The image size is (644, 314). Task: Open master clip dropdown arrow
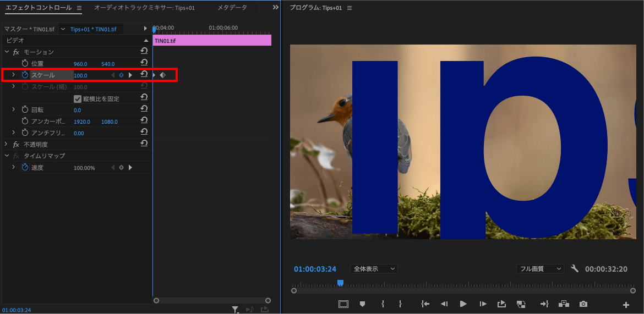(x=63, y=29)
